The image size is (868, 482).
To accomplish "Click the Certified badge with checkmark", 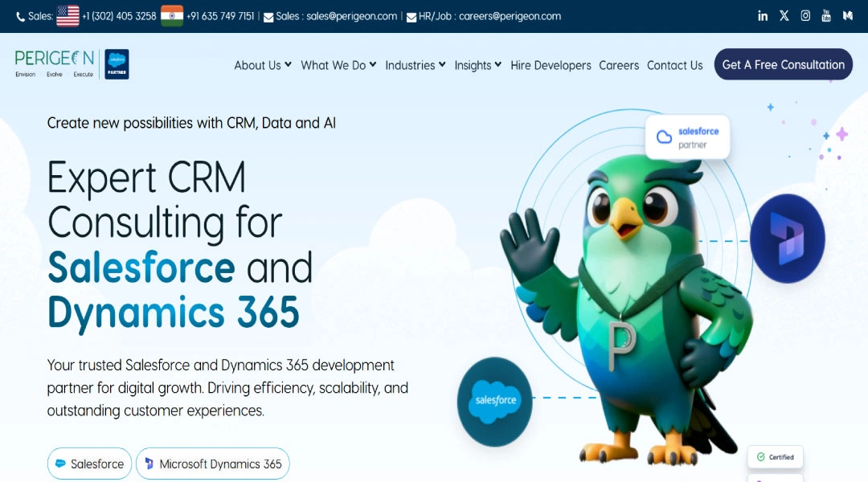I will tap(775, 457).
